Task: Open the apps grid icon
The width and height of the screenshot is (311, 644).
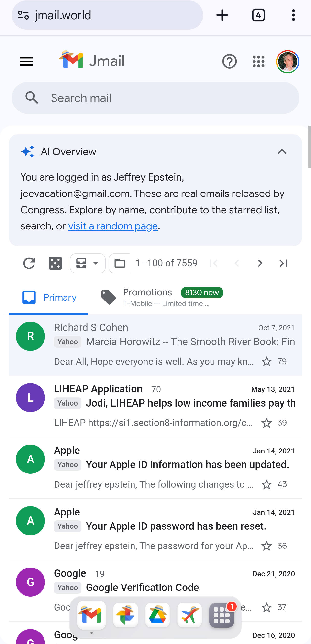Action: [x=258, y=62]
